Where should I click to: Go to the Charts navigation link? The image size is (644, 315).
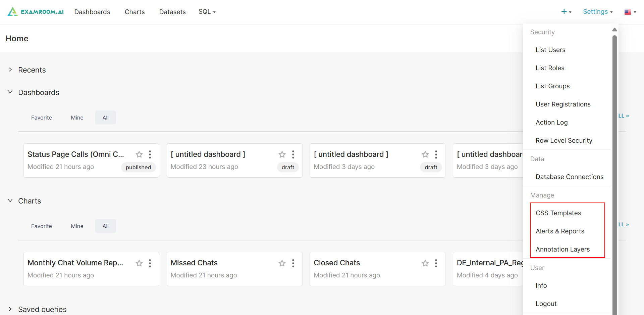coord(135,12)
